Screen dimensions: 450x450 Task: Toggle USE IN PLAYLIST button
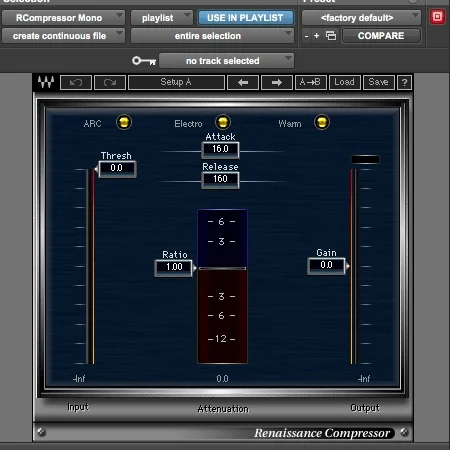coord(246,18)
